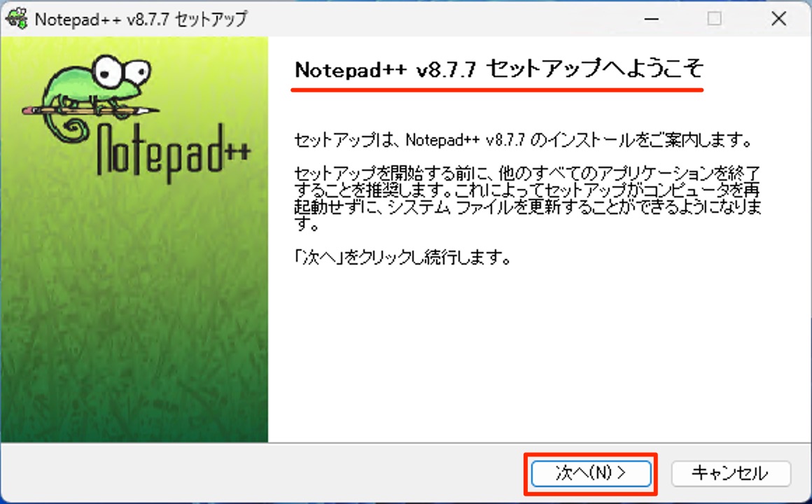Click the minimize button
Image resolution: width=812 pixels, height=504 pixels.
pos(652,19)
